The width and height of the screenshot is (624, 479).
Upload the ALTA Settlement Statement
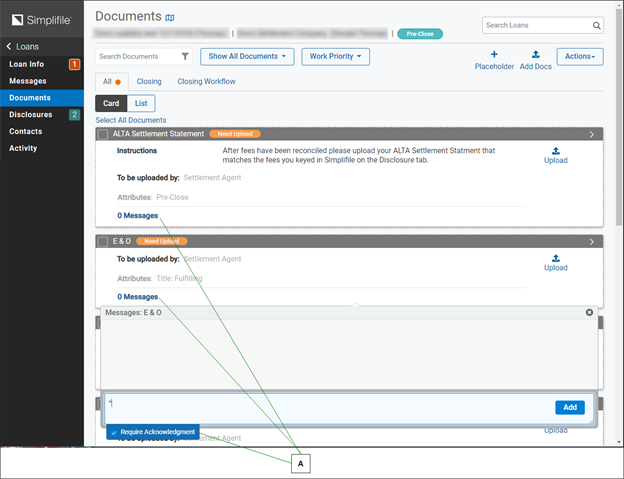click(556, 156)
